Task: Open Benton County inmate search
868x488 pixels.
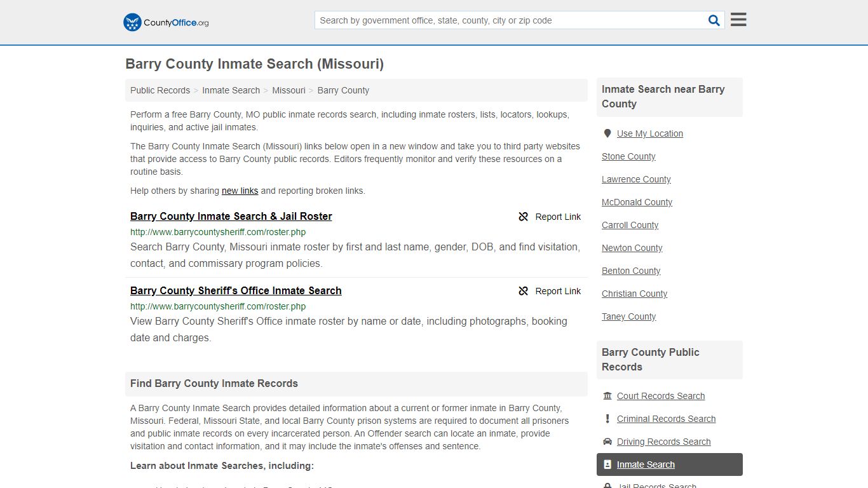Action: [631, 271]
